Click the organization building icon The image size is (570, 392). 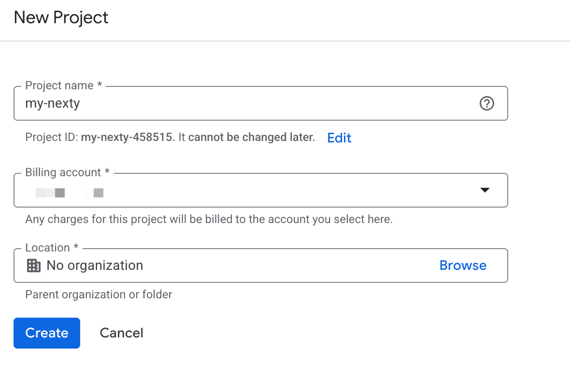34,266
